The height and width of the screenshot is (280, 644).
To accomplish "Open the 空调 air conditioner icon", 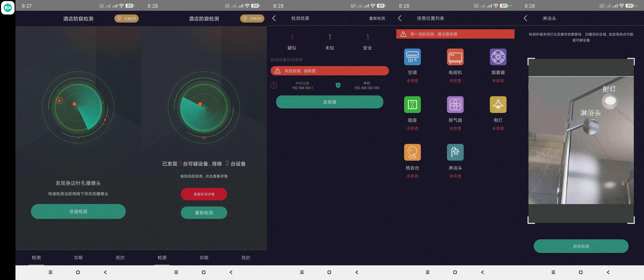I will [x=412, y=57].
